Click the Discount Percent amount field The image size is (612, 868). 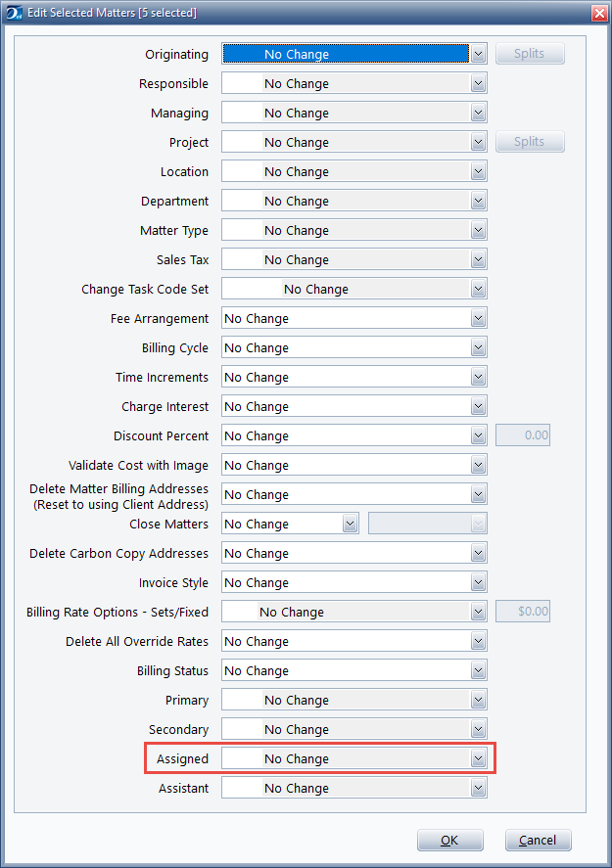tap(523, 435)
